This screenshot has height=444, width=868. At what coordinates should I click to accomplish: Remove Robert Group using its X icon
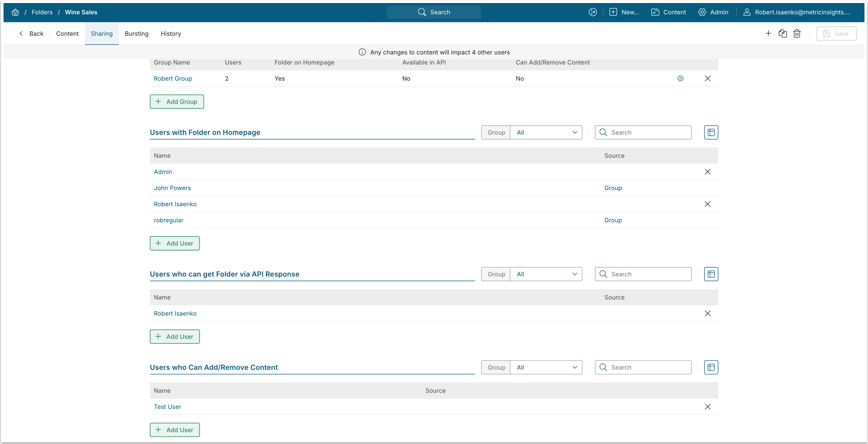(x=707, y=79)
